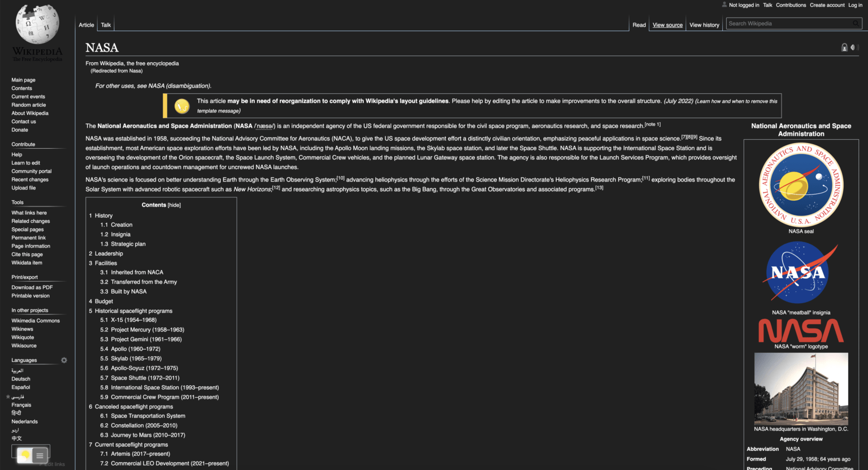Open Community portal link
Viewport: 868px width, 470px height.
tap(31, 171)
